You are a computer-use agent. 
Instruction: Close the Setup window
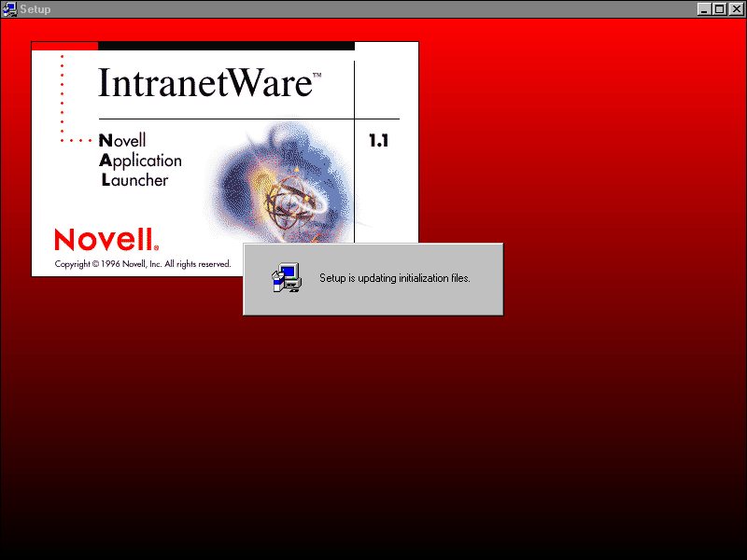click(x=736, y=9)
